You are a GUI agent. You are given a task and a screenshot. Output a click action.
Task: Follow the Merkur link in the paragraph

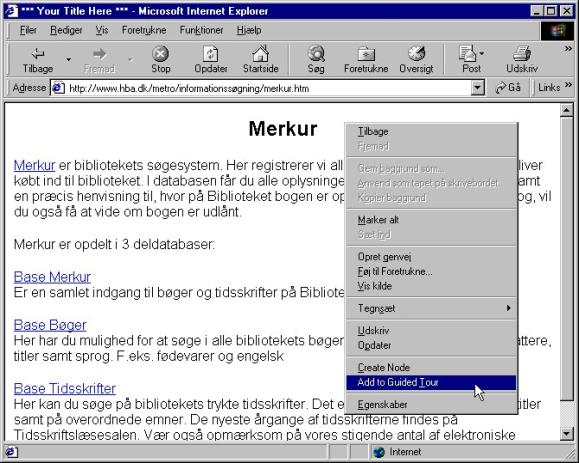click(x=34, y=165)
